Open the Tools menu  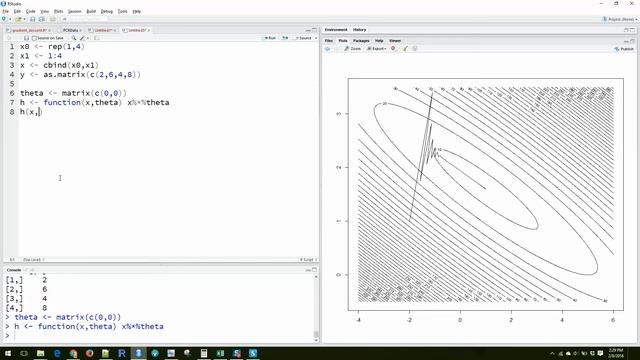click(122, 11)
